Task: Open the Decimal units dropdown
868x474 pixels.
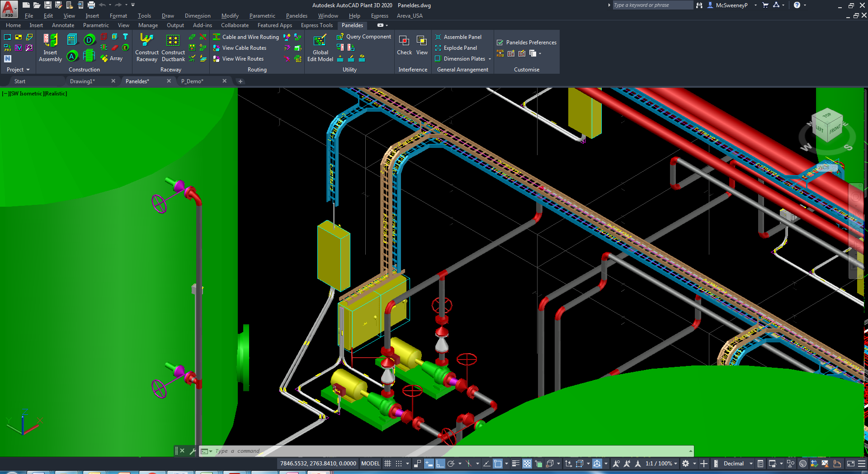Action: [x=738, y=464]
